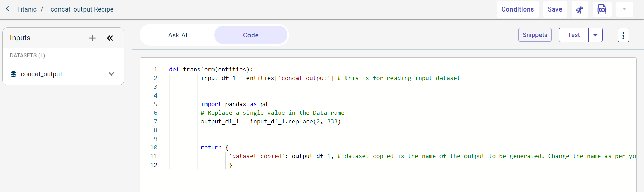The image size is (644, 192).
Task: Switch to the Ask AI tab
Action: coord(177,35)
